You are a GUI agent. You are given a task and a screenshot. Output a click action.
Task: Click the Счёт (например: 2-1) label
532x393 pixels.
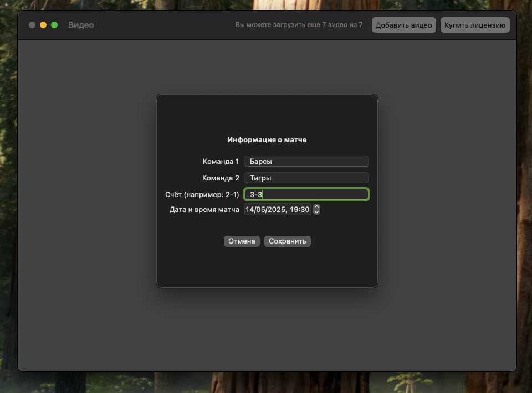(x=202, y=194)
